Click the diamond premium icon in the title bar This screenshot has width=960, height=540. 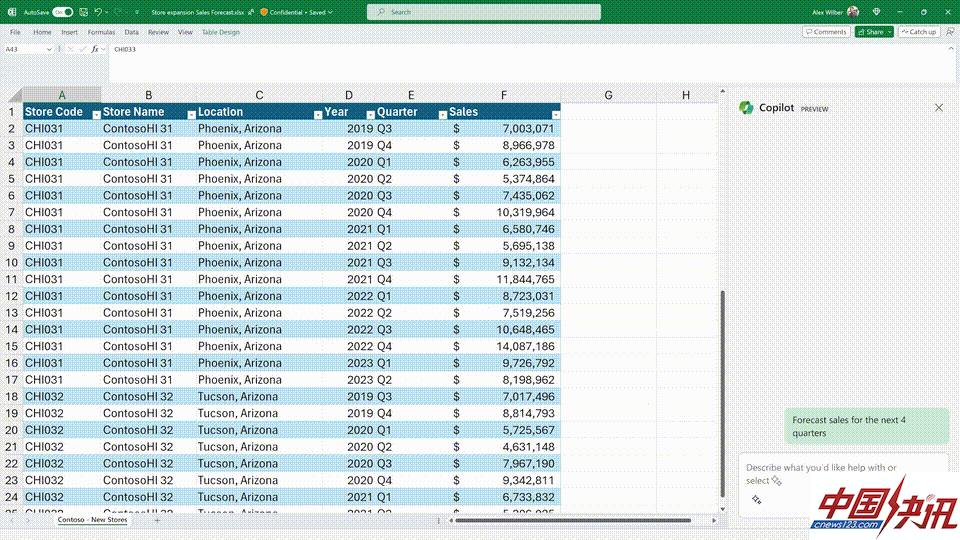(x=876, y=12)
